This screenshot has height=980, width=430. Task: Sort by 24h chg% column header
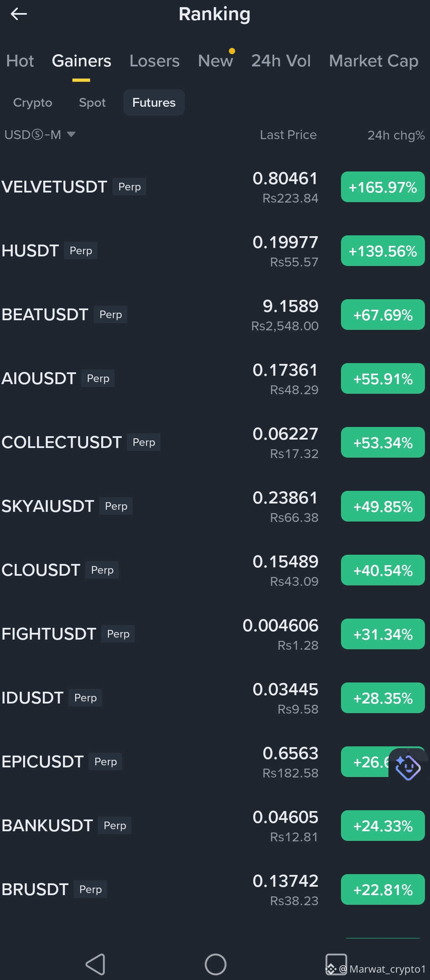[396, 135]
